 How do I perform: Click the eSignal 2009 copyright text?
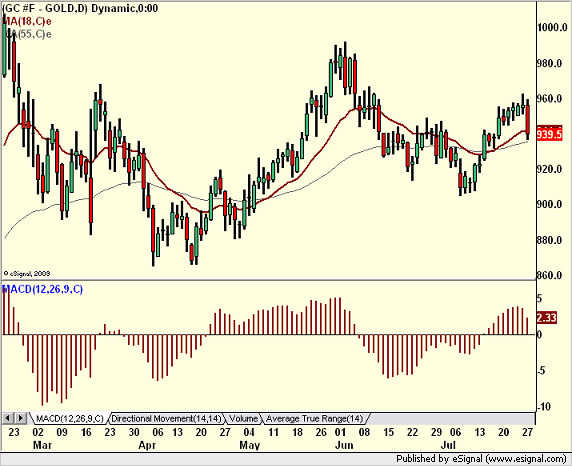tap(27, 273)
